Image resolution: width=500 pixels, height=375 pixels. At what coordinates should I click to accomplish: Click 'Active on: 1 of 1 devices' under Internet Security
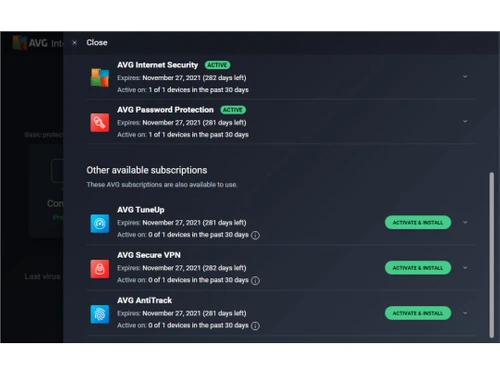tap(183, 90)
